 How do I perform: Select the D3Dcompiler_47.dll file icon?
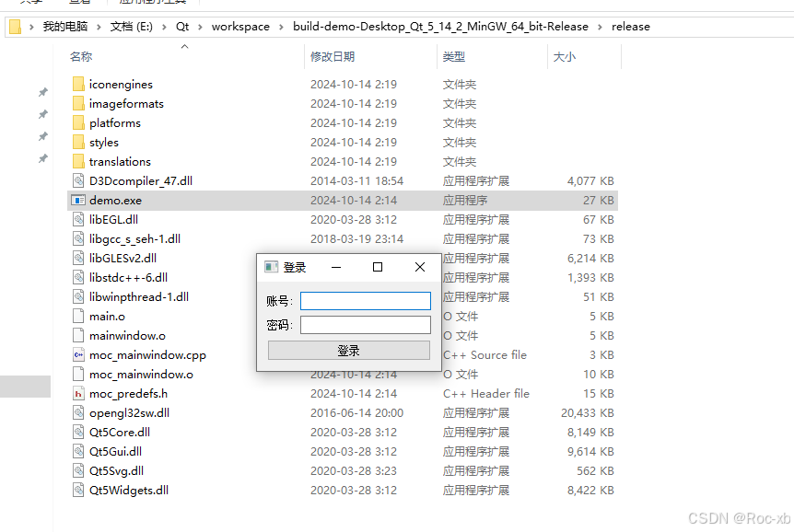pos(78,180)
